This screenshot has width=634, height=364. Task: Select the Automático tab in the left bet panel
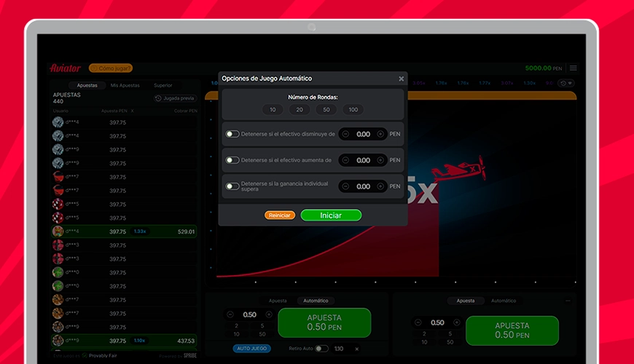pos(316,301)
